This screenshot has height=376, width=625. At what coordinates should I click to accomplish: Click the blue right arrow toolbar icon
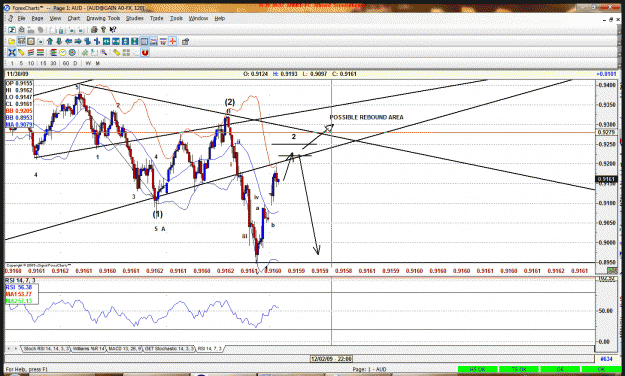tap(78, 41)
